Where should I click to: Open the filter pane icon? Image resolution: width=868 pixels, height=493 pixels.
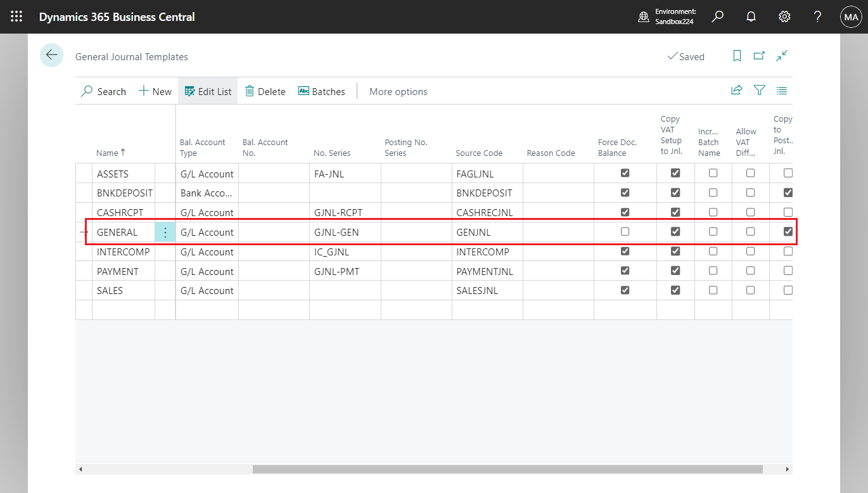point(759,90)
